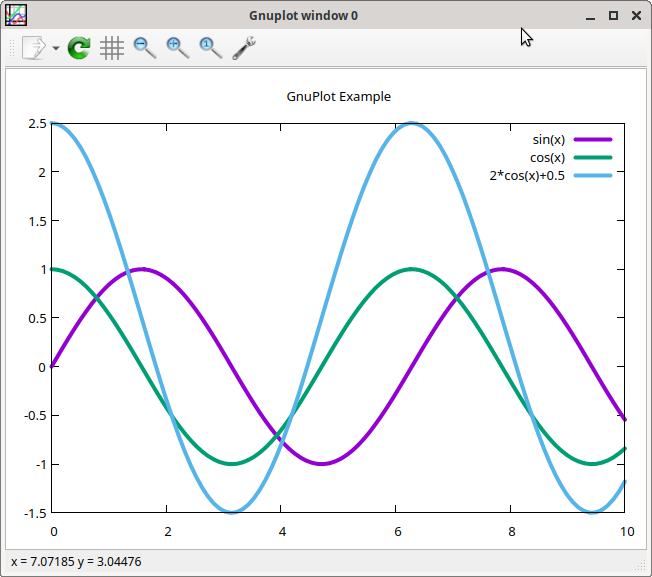Click the x-axis tick label 6
The width and height of the screenshot is (652, 577).
398,532
